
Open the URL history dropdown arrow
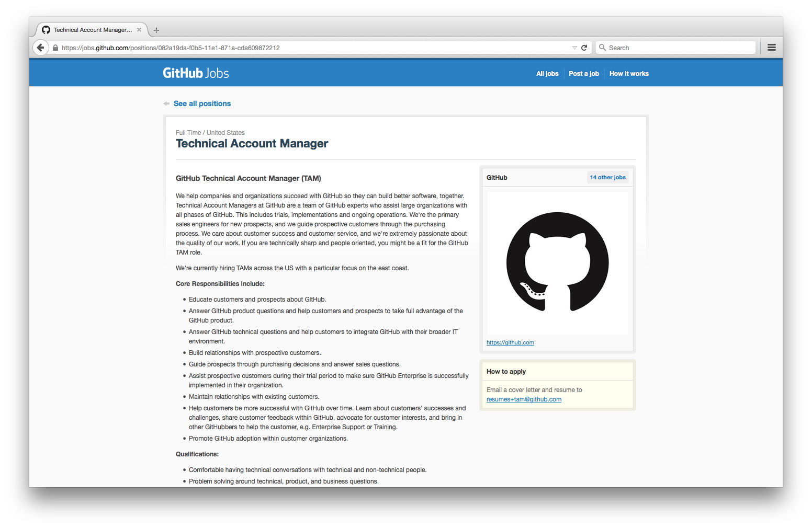pyautogui.click(x=574, y=48)
